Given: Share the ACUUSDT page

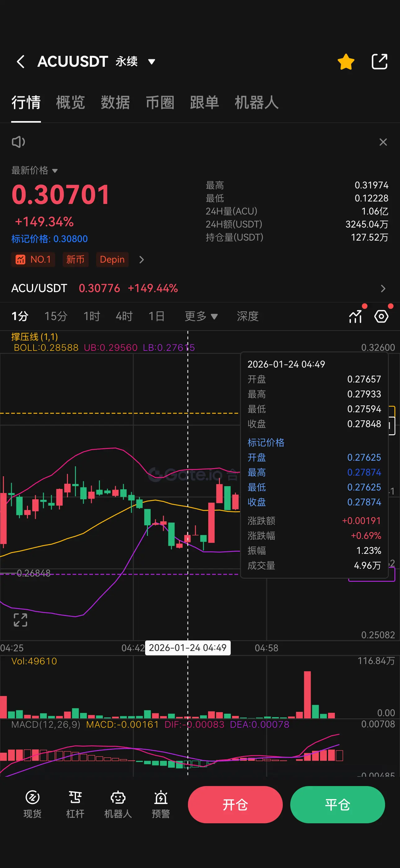Looking at the screenshot, I should (x=380, y=62).
